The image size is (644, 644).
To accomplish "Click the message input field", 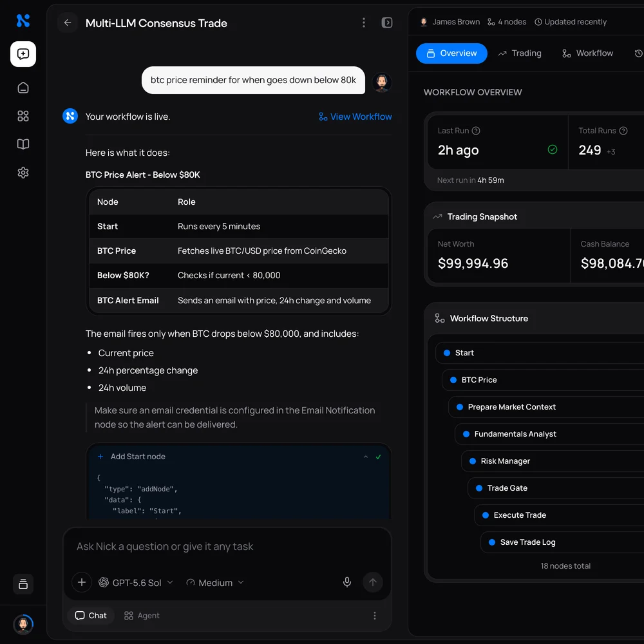I will point(227,547).
